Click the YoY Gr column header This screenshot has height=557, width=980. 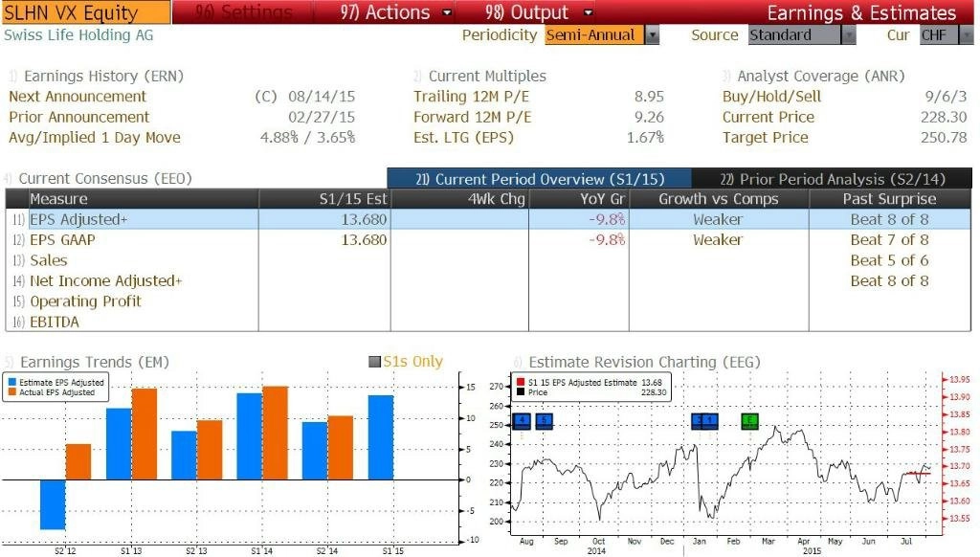(x=579, y=199)
